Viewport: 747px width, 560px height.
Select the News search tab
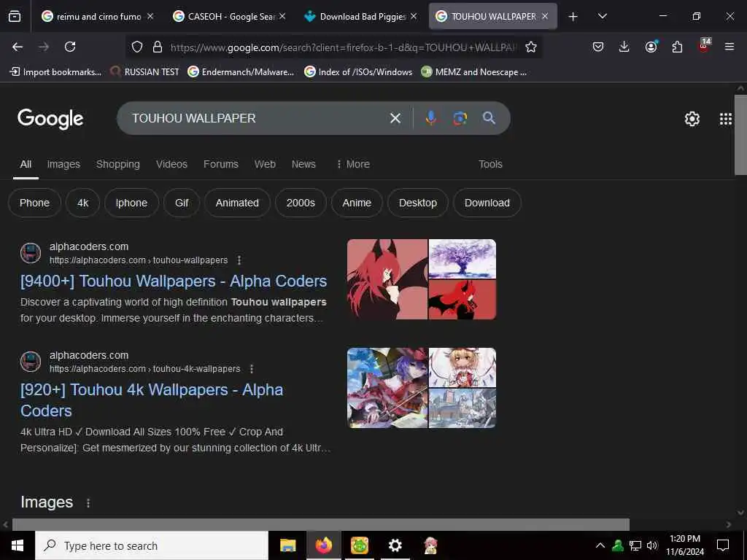click(303, 164)
